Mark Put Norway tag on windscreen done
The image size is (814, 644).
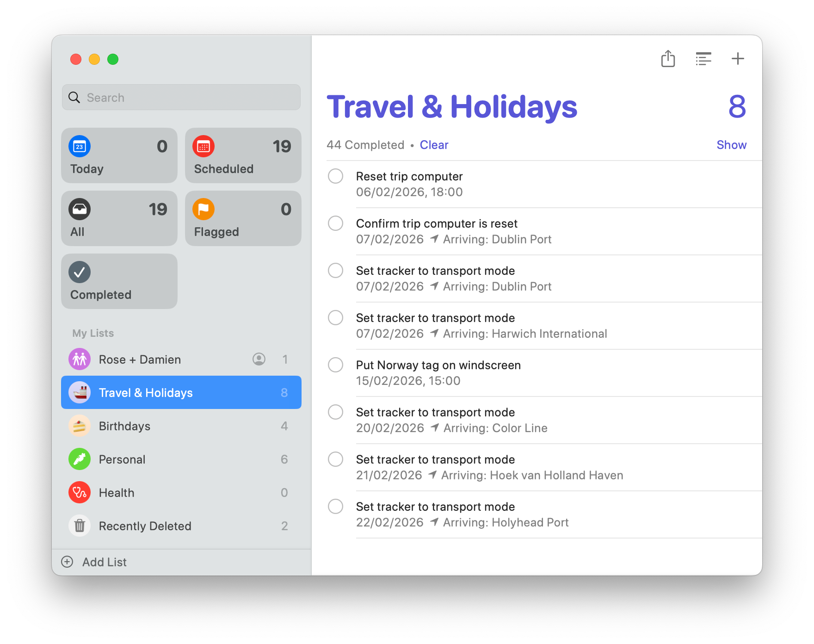coord(335,365)
